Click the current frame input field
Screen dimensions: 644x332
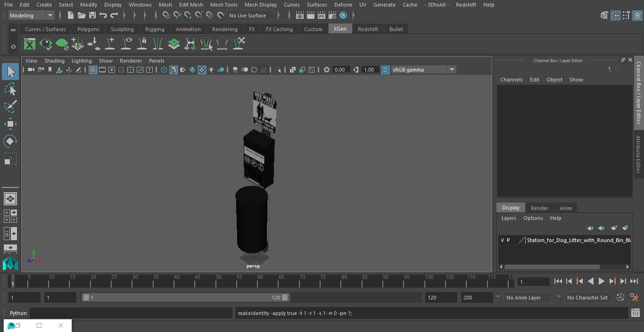point(534,282)
